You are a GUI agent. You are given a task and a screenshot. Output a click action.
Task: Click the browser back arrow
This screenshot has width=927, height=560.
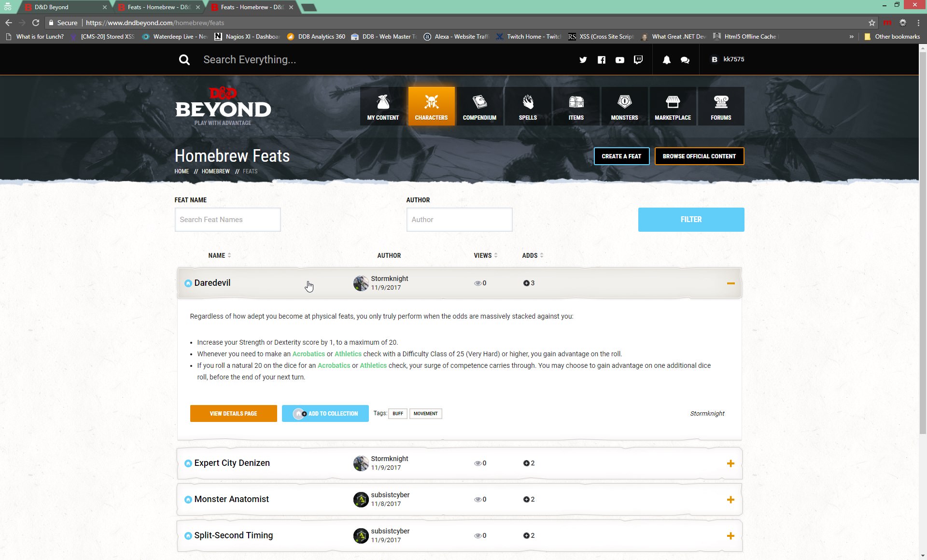pos(9,23)
